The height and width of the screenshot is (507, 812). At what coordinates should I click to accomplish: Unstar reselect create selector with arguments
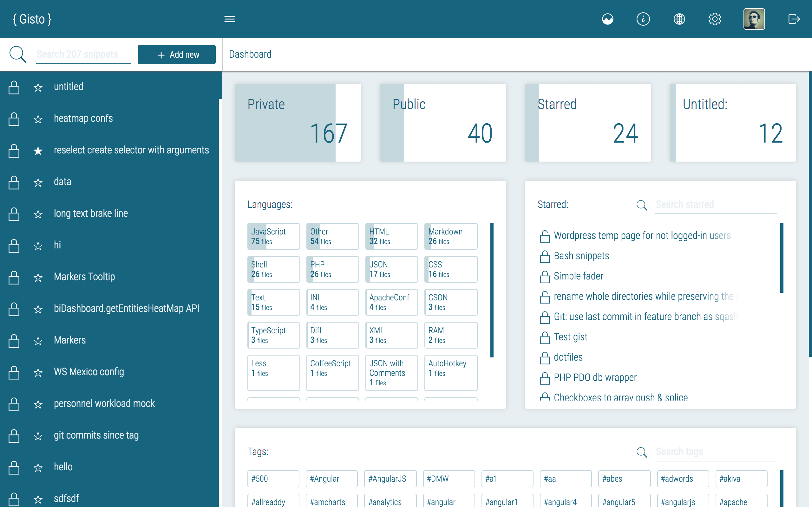[x=38, y=151]
